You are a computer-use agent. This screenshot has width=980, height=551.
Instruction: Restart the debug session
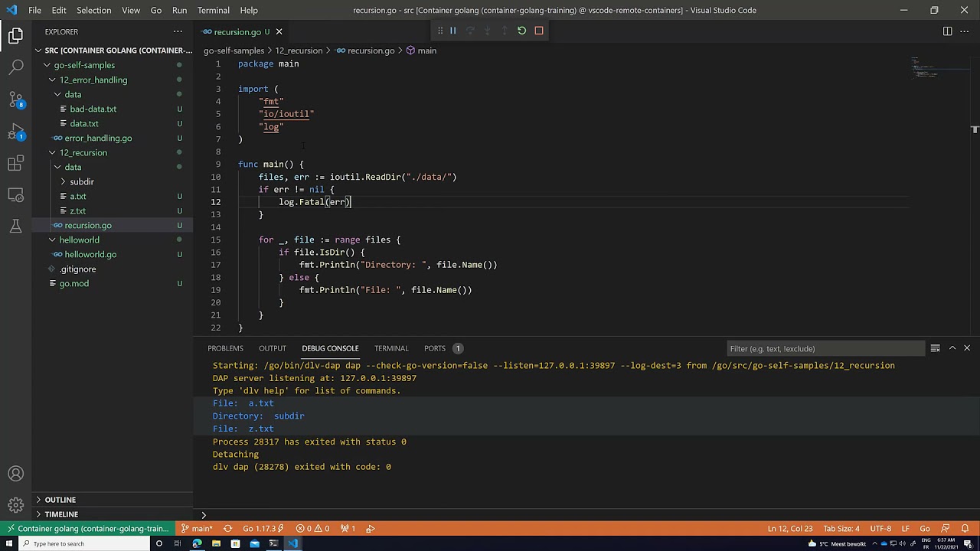[x=521, y=31]
